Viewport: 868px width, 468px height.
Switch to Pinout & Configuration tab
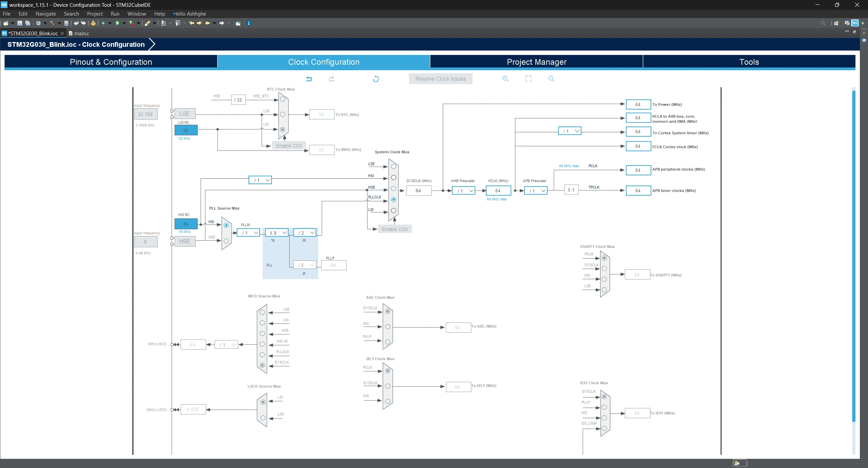point(111,62)
